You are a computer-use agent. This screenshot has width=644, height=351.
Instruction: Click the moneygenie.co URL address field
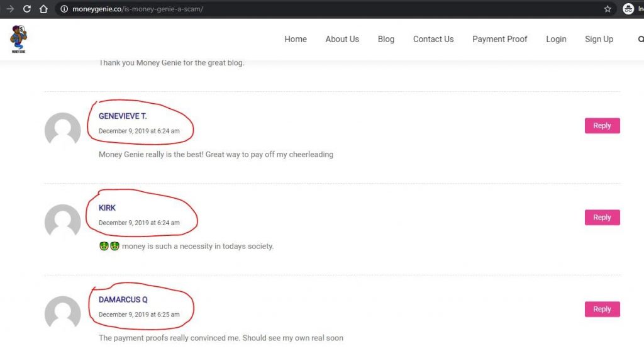[x=335, y=9]
